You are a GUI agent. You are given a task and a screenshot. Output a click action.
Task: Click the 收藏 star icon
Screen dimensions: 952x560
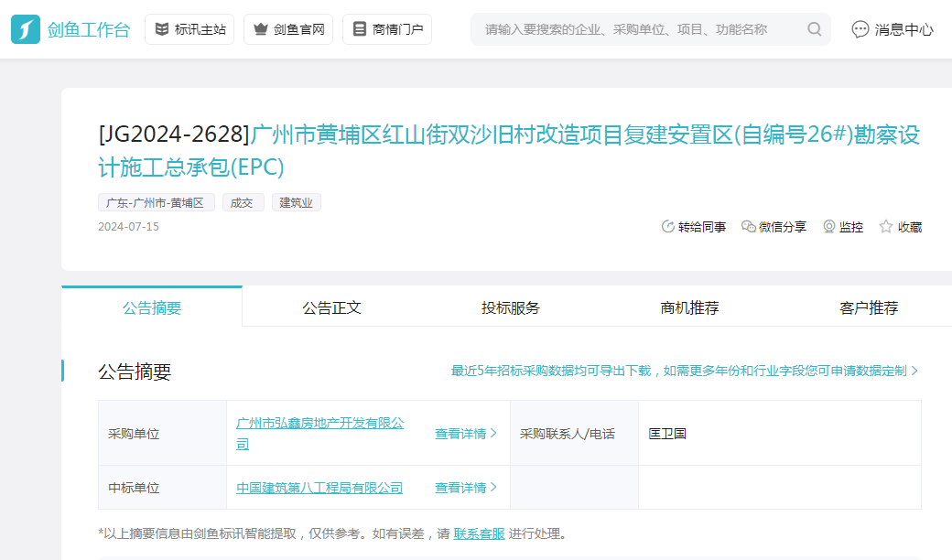pyautogui.click(x=886, y=227)
